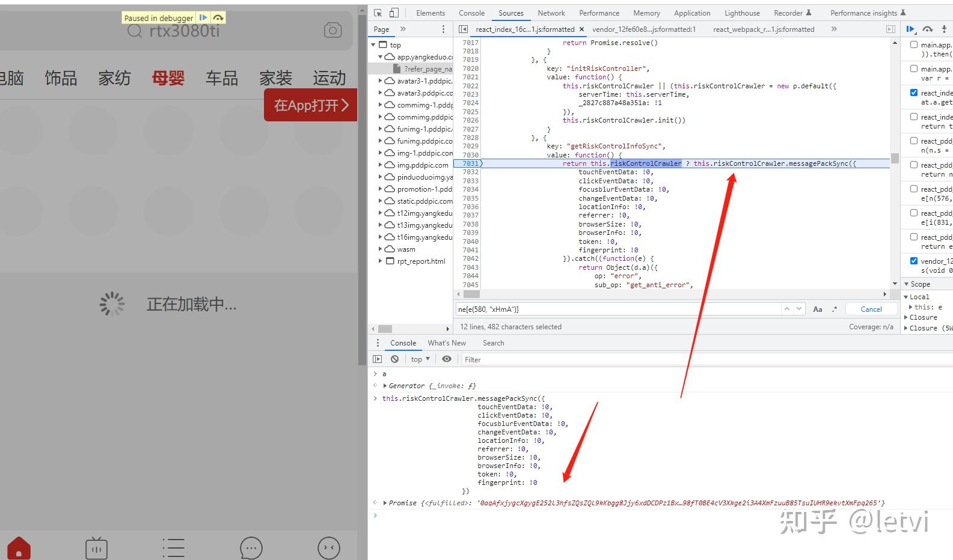The height and width of the screenshot is (560, 953).
Task: Open the Lighthouse panel tab
Action: [742, 13]
